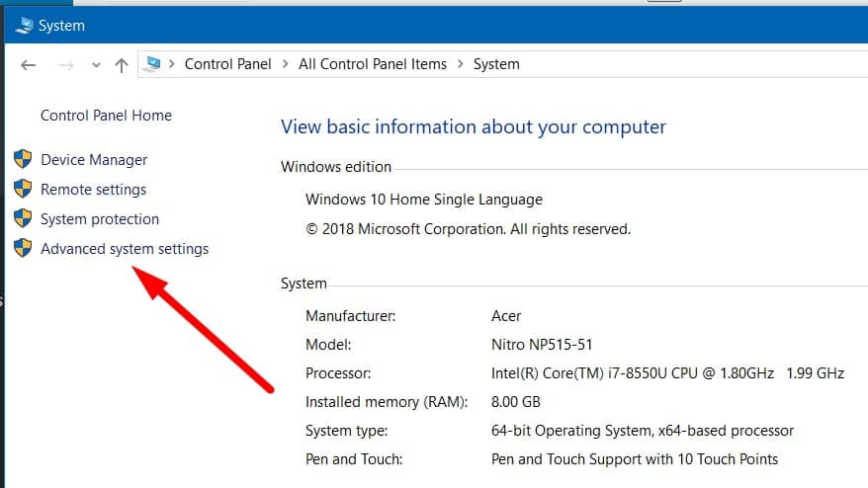Click the Intel Core i7-8550U processor value
Viewport: 868px width, 488px height.
(667, 373)
